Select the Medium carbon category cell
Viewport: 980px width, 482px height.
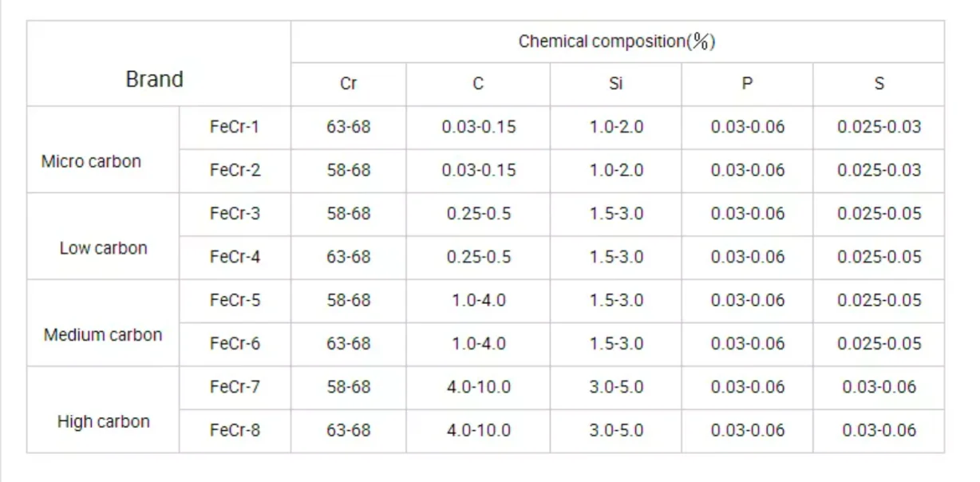[103, 323]
